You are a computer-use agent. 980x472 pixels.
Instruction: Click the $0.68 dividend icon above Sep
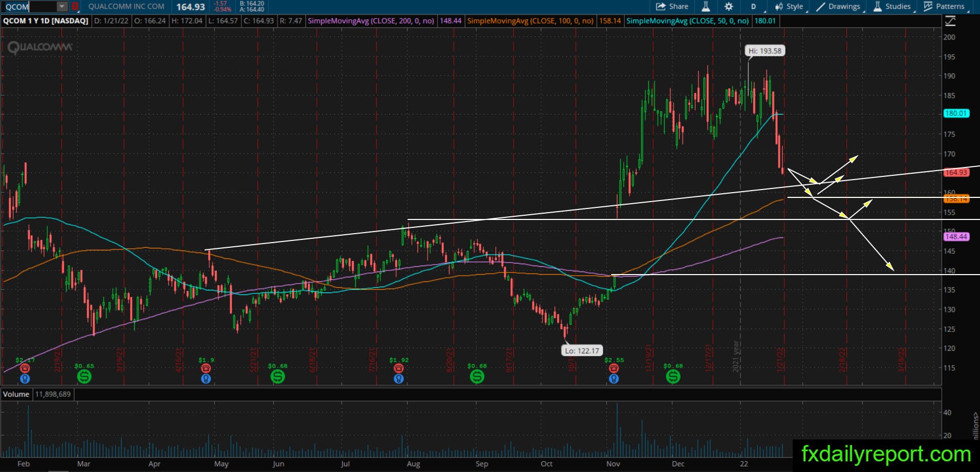(477, 376)
